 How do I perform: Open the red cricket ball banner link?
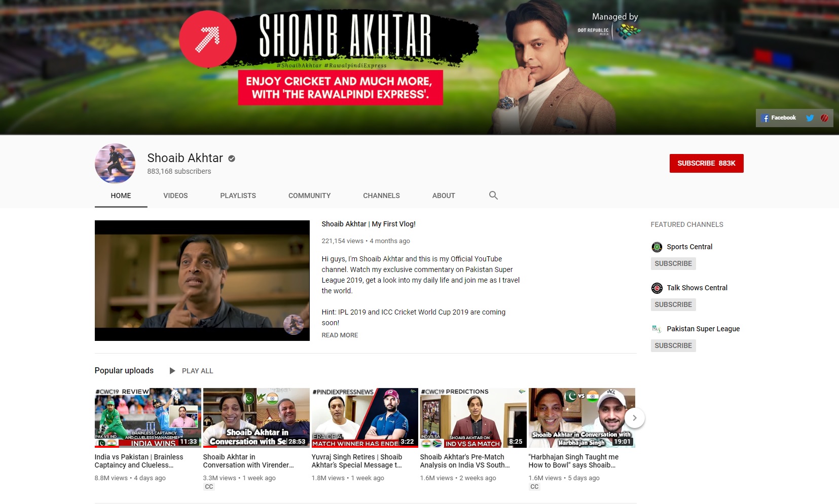pyautogui.click(x=824, y=118)
